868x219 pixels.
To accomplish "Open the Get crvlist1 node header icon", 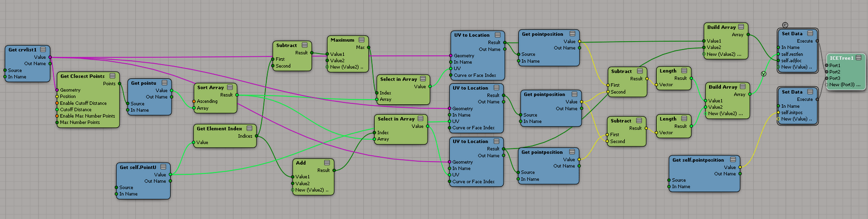I will tap(43, 49).
